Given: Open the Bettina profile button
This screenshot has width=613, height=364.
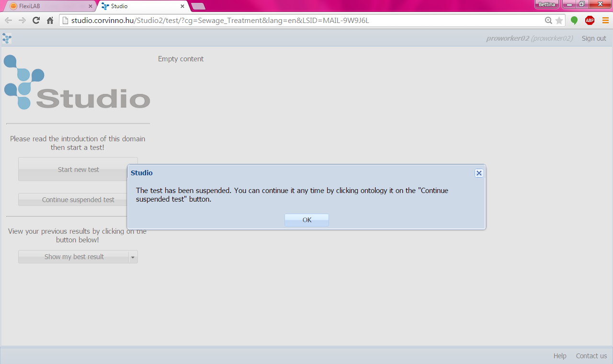Looking at the screenshot, I should 546,4.
